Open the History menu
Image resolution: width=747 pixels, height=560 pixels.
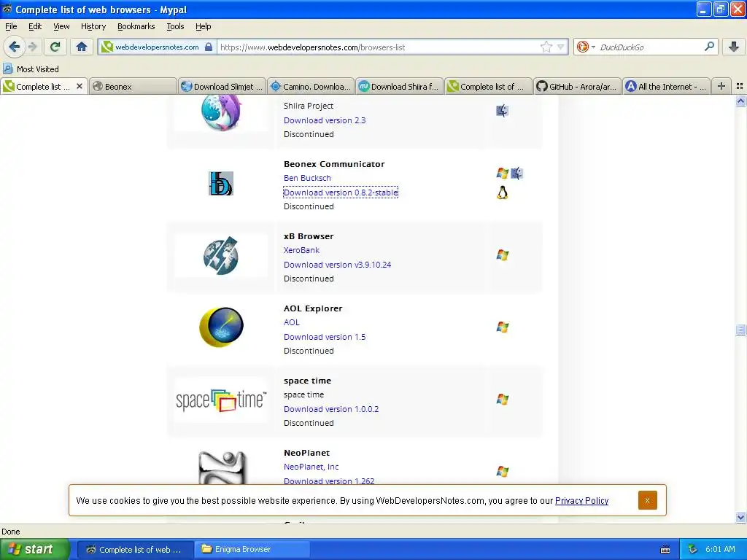[93, 26]
